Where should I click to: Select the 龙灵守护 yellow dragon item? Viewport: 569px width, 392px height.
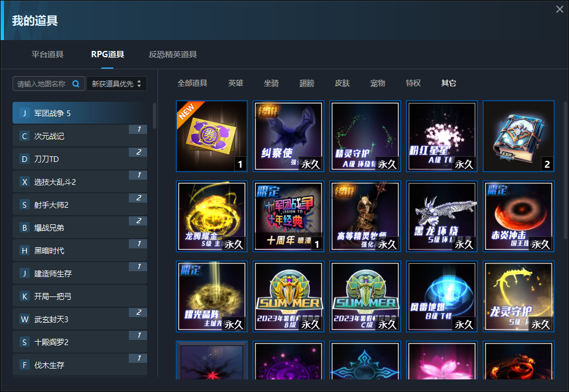coord(519,296)
